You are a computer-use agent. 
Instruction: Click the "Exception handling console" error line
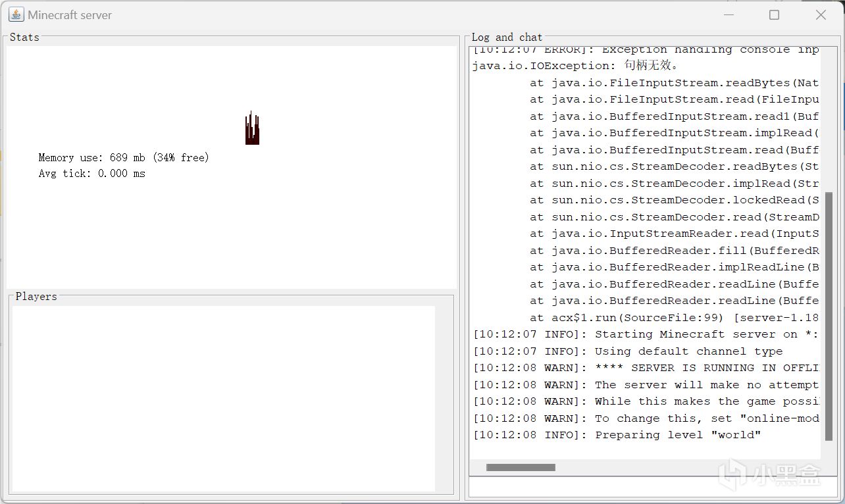tap(646, 50)
